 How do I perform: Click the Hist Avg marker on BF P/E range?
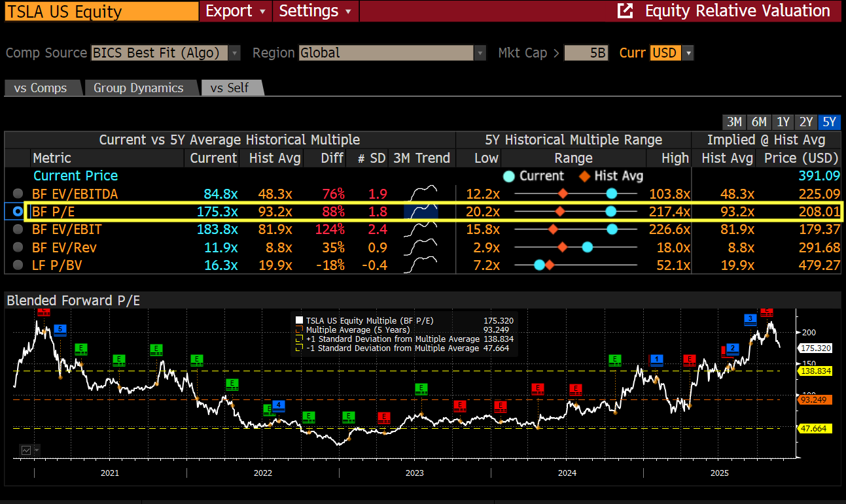pos(559,212)
